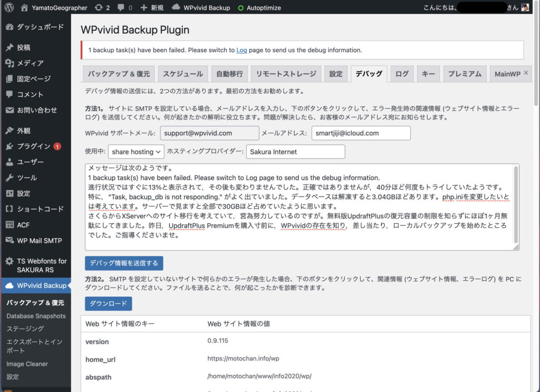Click the WPvivid Backup cloud icon in sidebar

pyautogui.click(x=9, y=286)
